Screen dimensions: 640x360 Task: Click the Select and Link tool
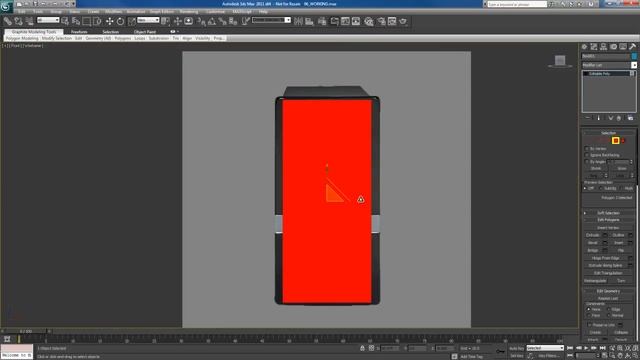8,21
